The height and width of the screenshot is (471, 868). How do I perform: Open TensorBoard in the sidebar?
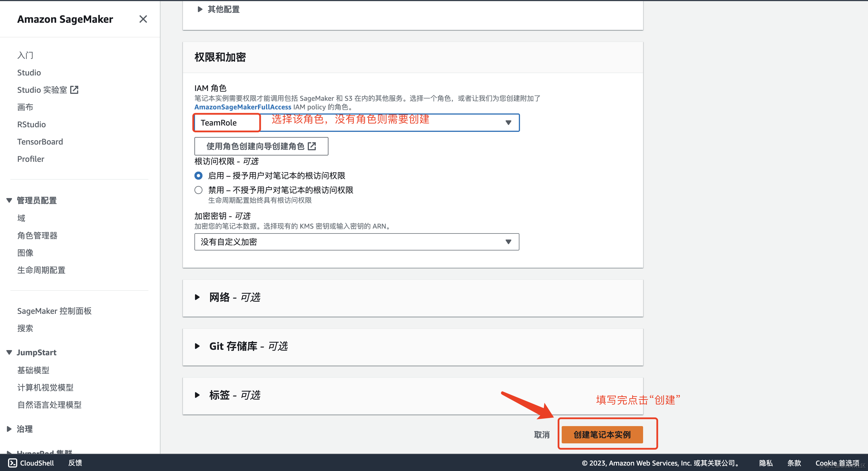(x=40, y=142)
